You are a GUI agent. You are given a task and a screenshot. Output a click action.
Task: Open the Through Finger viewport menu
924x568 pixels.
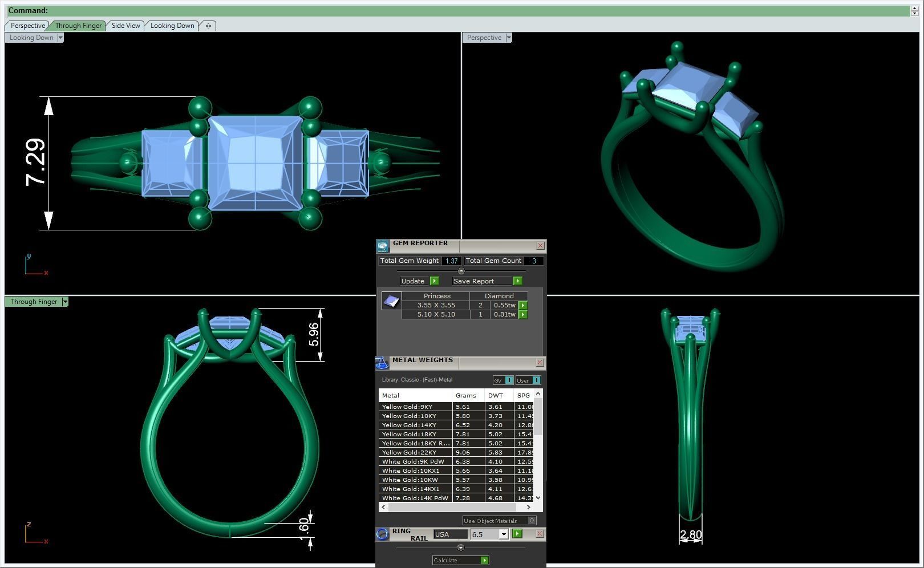coord(65,302)
